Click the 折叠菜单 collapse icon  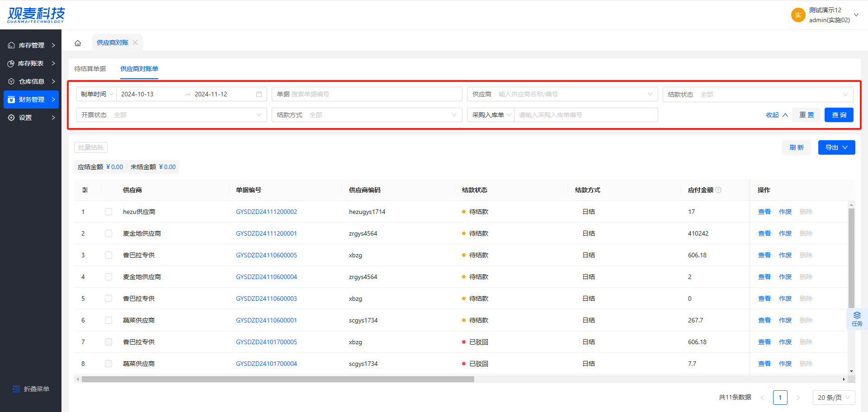coord(16,389)
